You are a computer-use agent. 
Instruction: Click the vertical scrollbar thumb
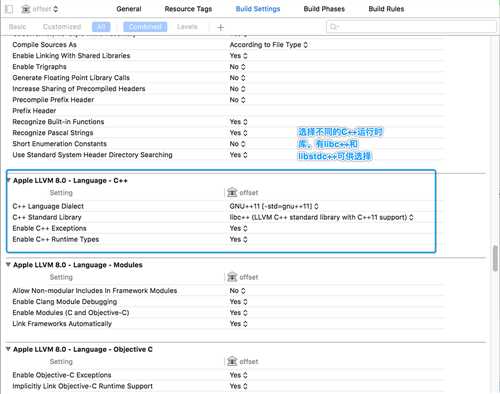coord(495,258)
